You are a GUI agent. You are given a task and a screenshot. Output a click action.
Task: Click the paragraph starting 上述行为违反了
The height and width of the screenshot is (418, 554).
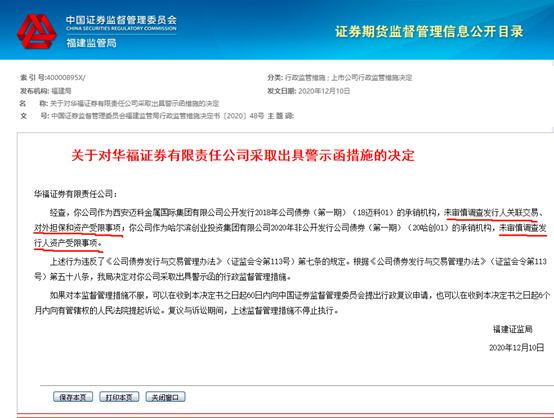point(290,269)
